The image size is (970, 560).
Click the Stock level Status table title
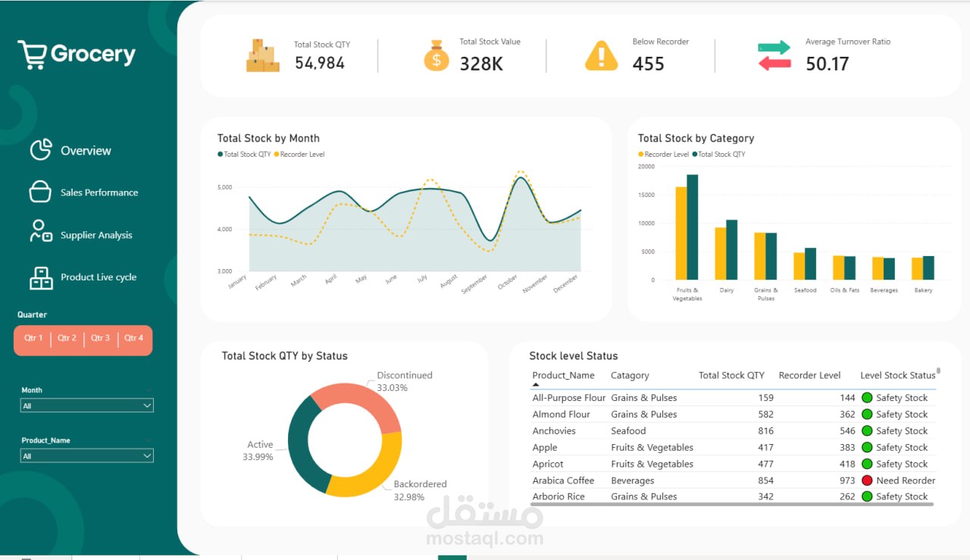click(574, 355)
